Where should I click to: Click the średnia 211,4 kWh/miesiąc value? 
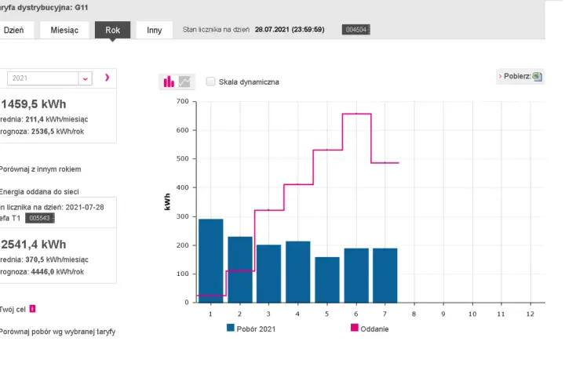56,119
